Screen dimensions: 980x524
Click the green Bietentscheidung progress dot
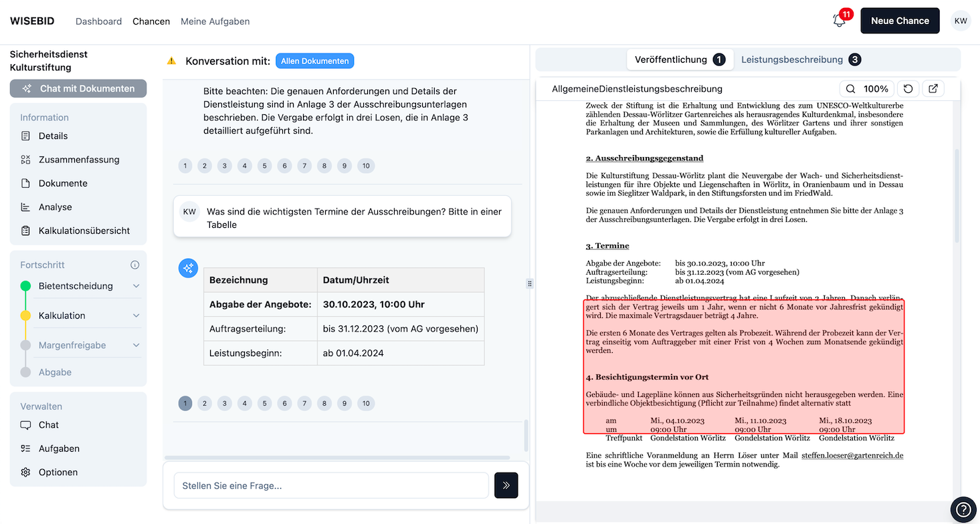point(25,286)
